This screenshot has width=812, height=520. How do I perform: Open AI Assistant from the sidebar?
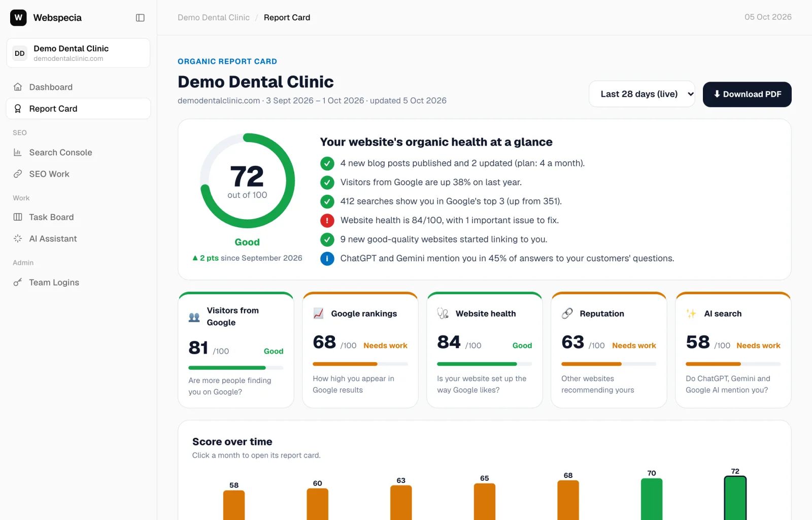coord(78,238)
